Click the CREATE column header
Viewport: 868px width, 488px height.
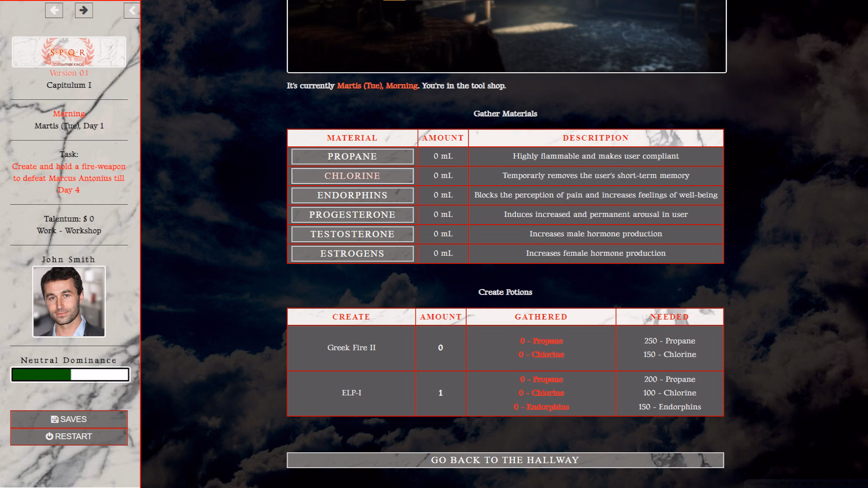[351, 317]
